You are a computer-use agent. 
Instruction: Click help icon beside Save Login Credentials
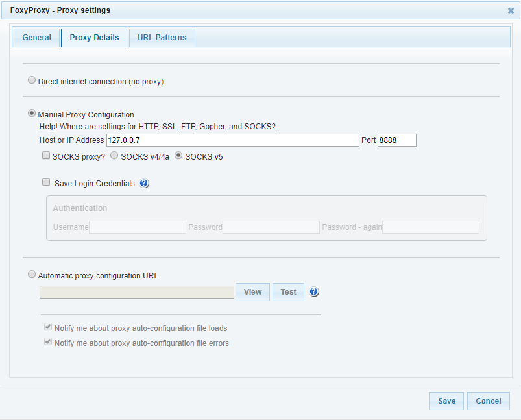(144, 183)
